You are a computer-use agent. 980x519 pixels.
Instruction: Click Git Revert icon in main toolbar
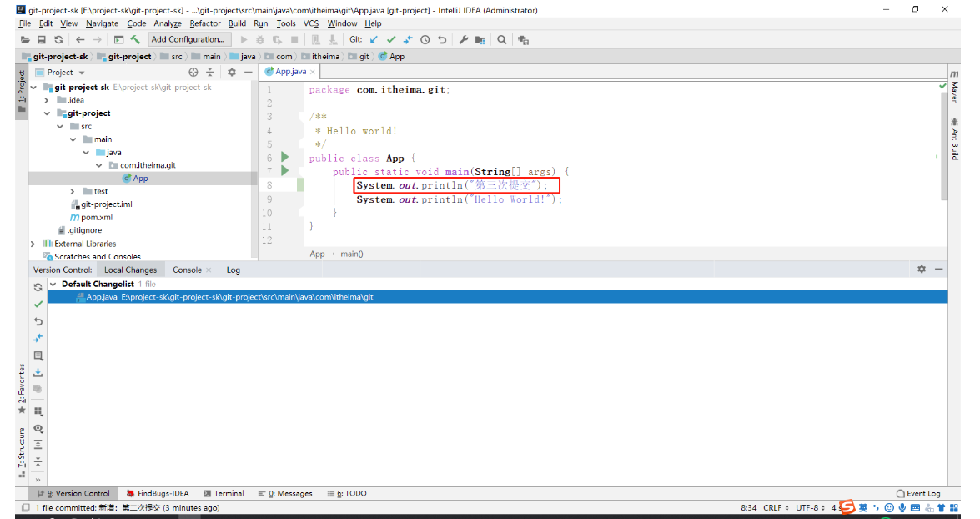point(442,39)
